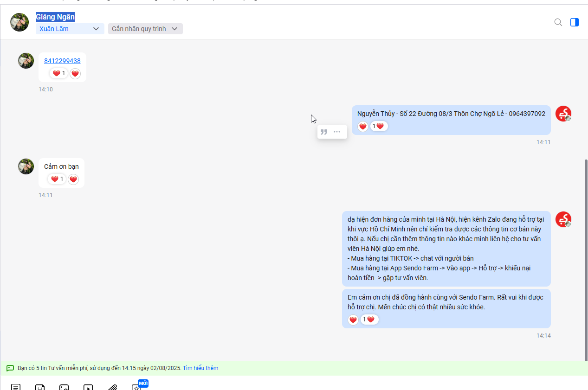
Task: Click the Nguyễn Thủy address message text
Action: [451, 114]
